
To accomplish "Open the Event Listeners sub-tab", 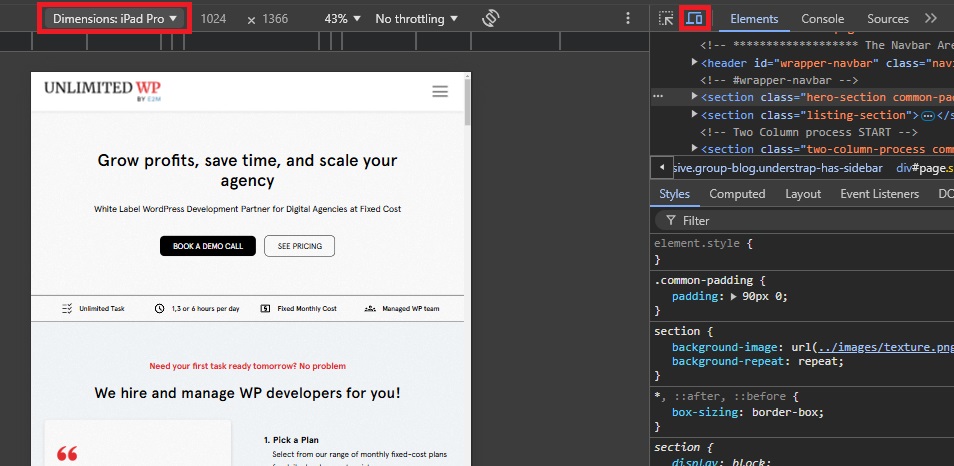I will (879, 194).
